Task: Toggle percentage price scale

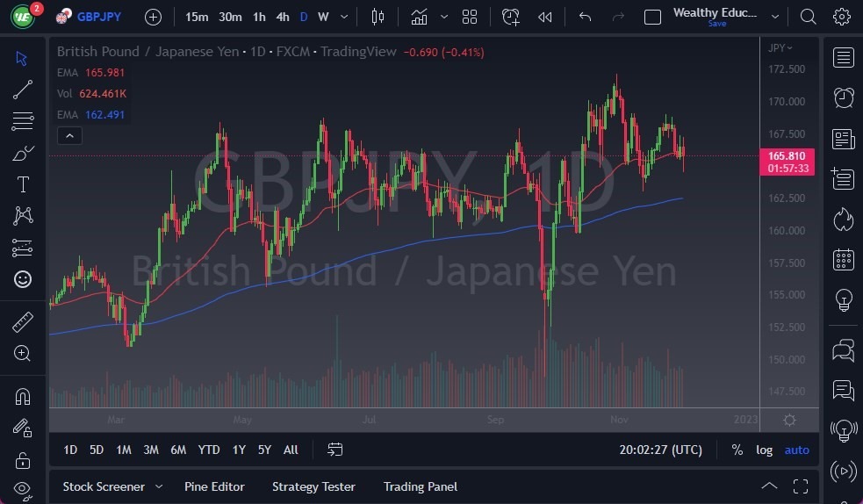Action: pyautogui.click(x=737, y=450)
